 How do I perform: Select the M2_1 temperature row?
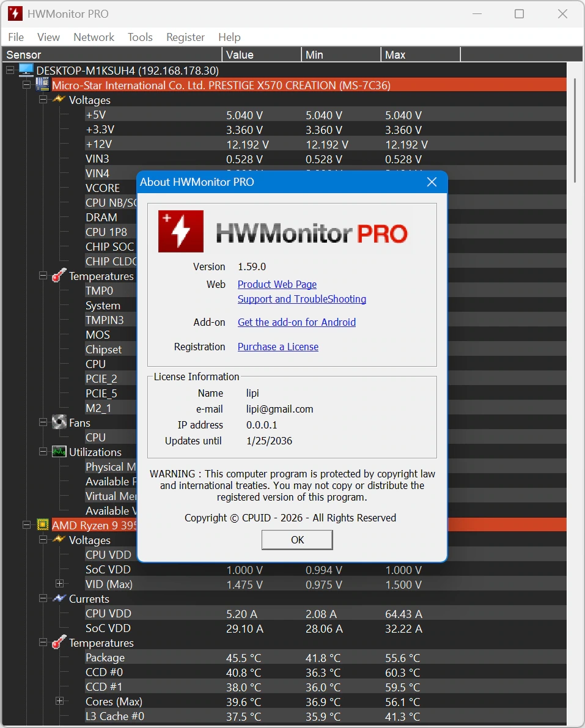coord(98,408)
